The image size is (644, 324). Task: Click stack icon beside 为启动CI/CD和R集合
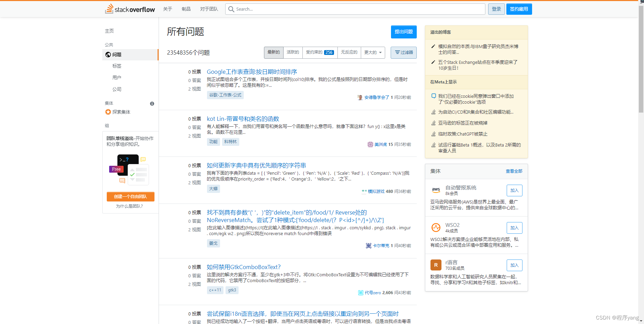434,112
